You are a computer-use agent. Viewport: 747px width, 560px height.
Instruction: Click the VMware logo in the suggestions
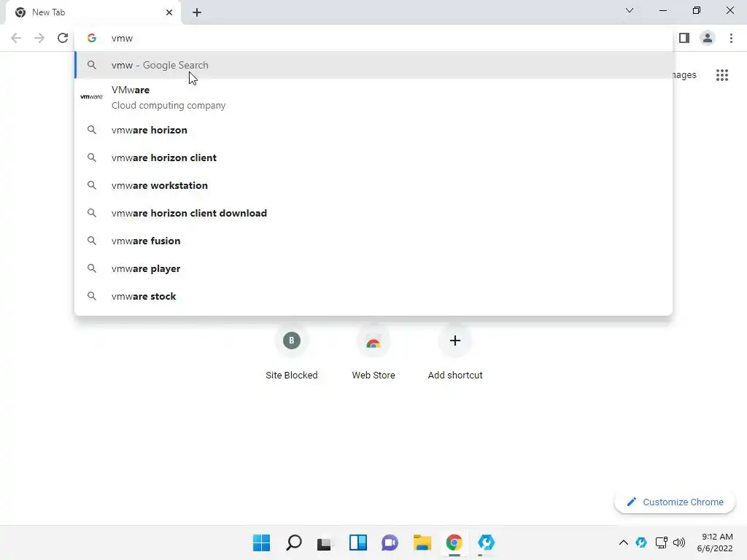click(x=91, y=97)
